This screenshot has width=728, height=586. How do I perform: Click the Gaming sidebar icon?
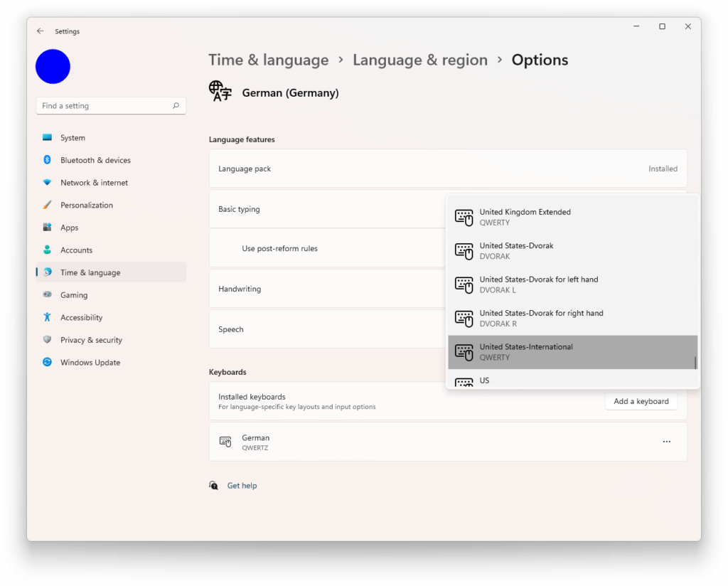point(47,294)
